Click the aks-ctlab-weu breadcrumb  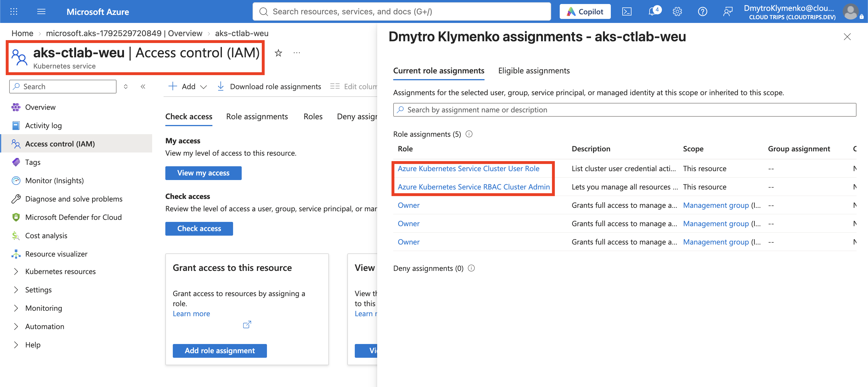[242, 33]
